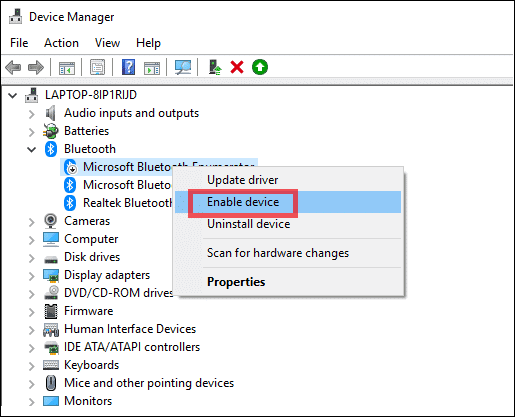515x417 pixels.
Task: Open the Action menu
Action: (61, 43)
